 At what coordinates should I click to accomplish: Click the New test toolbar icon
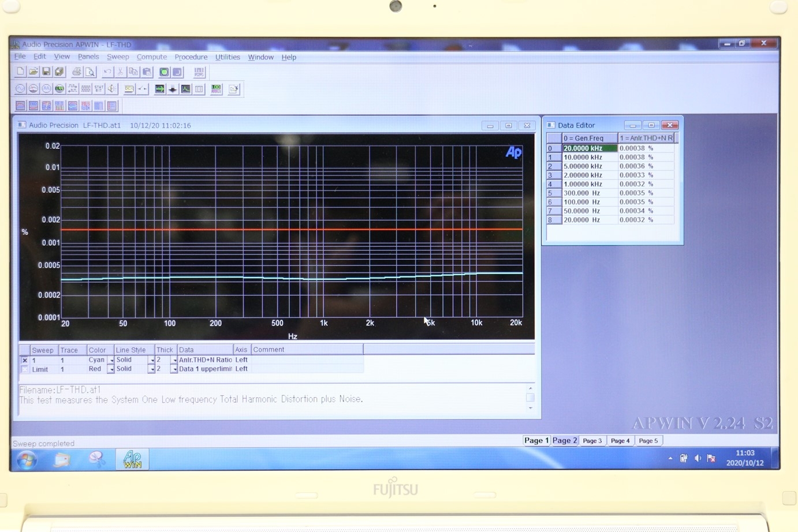(x=20, y=72)
